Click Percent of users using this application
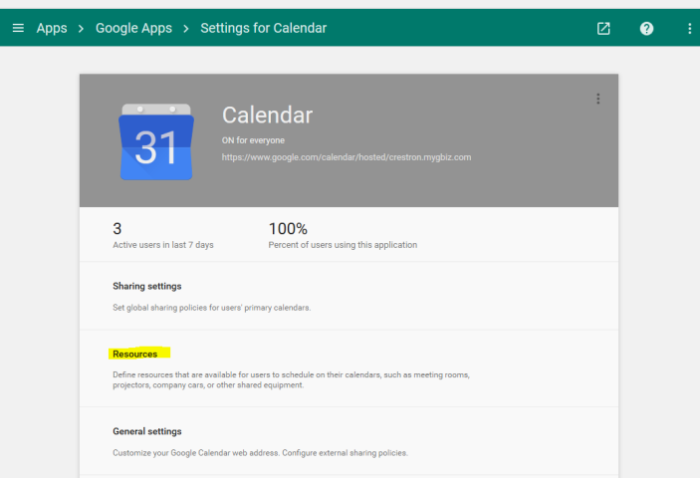 342,245
